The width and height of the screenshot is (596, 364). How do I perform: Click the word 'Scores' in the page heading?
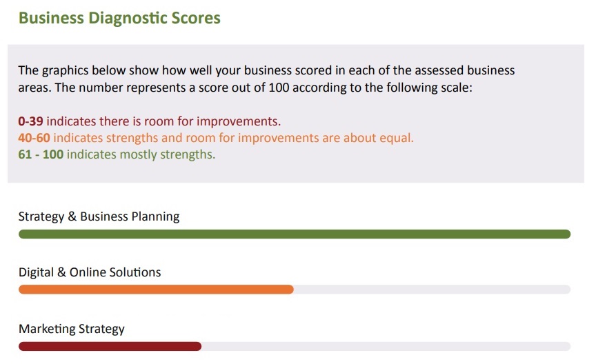pyautogui.click(x=197, y=18)
